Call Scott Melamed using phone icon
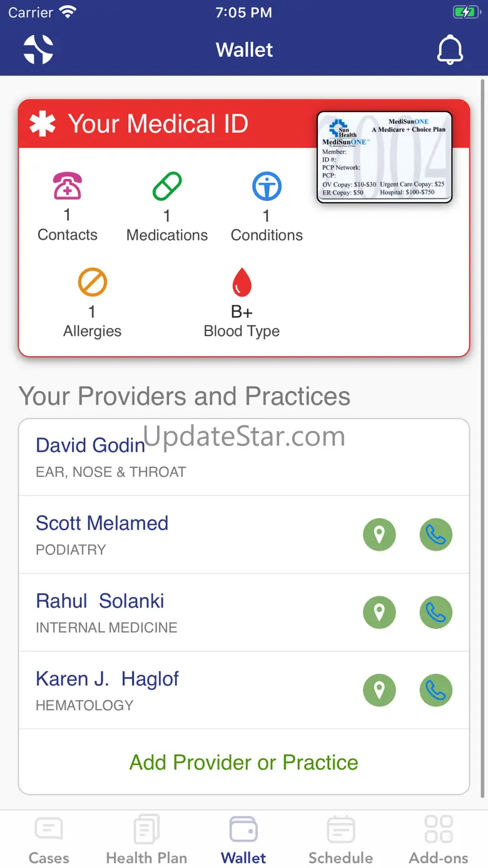Viewport: 488px width, 868px height. pyautogui.click(x=435, y=534)
